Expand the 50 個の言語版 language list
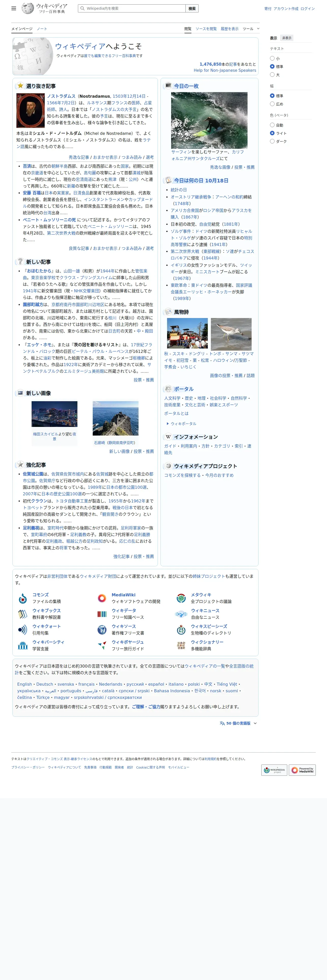Screen dimensions: 327x980 (238, 723)
